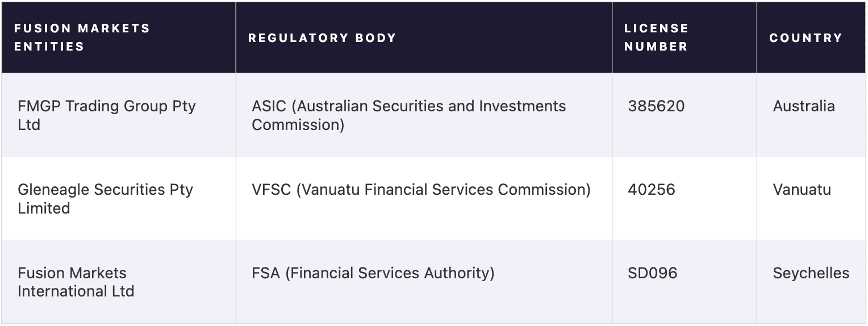Click the Australia country cell
This screenshot has height=326, width=868.
click(x=811, y=115)
